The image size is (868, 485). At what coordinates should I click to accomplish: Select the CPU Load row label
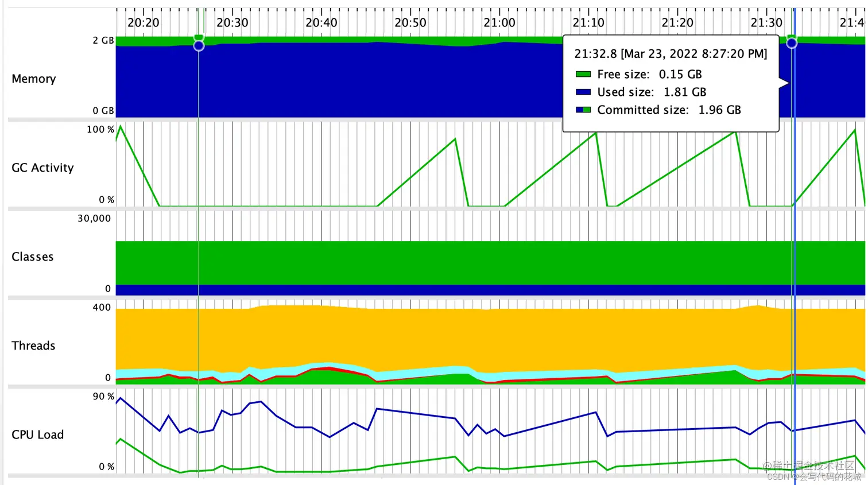tap(37, 434)
